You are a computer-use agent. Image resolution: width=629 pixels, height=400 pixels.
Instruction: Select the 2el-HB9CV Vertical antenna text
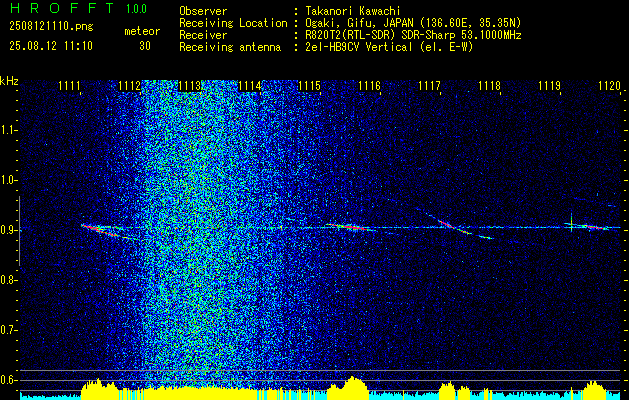389,47
